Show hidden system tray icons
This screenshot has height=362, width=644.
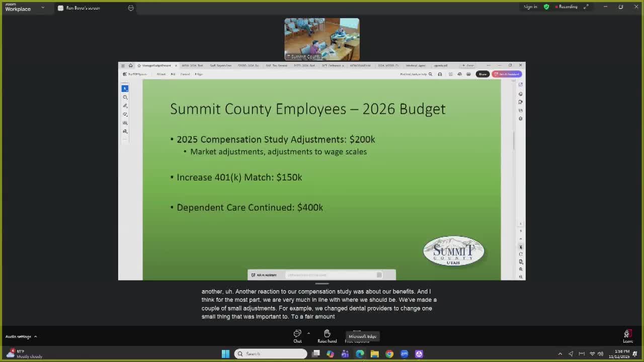tap(560, 354)
